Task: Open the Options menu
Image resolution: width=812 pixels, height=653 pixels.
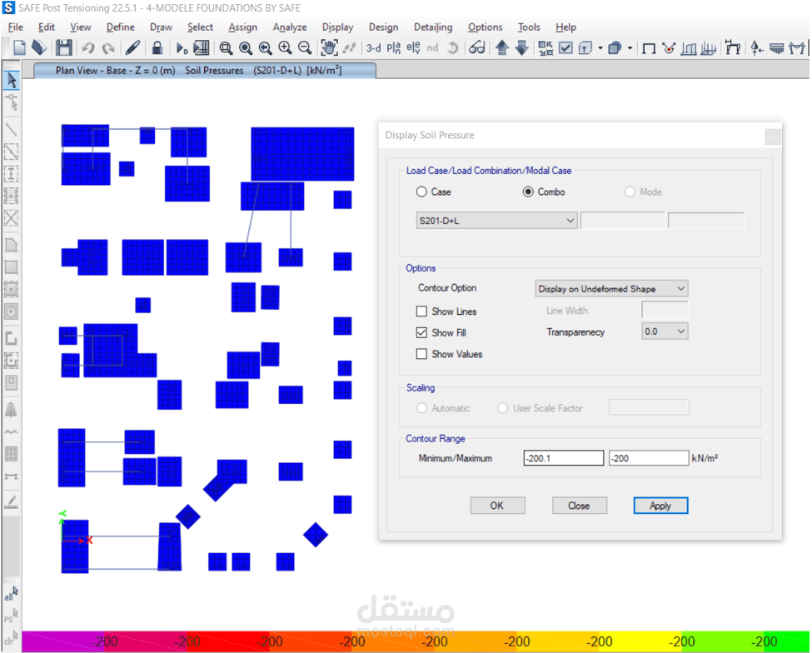Action: click(485, 27)
